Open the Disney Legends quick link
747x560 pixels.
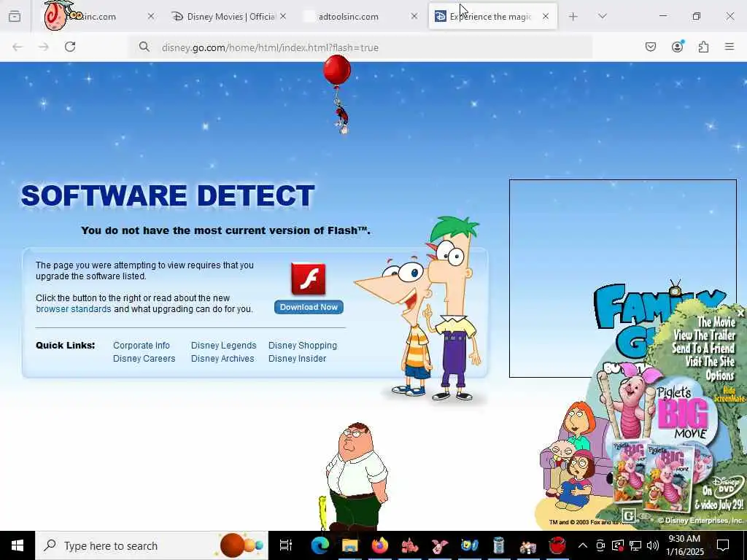pos(223,345)
